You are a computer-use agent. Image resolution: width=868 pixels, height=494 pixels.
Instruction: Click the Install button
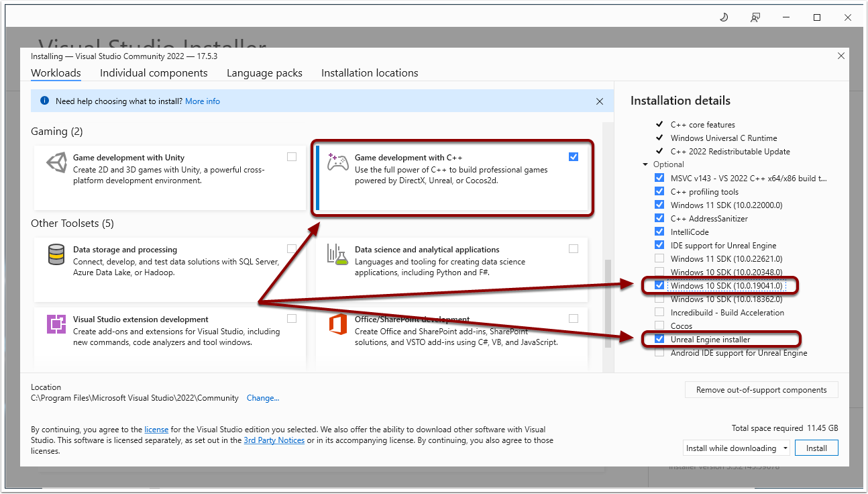(816, 448)
